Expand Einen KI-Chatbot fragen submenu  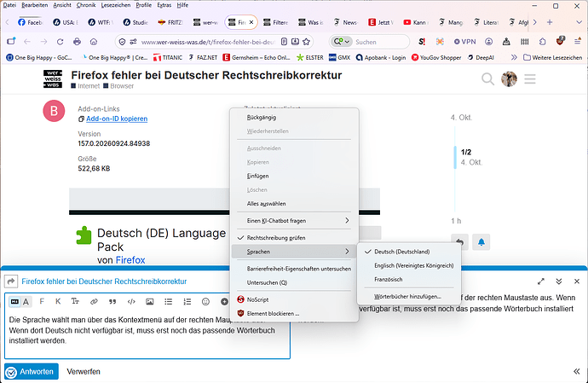294,220
